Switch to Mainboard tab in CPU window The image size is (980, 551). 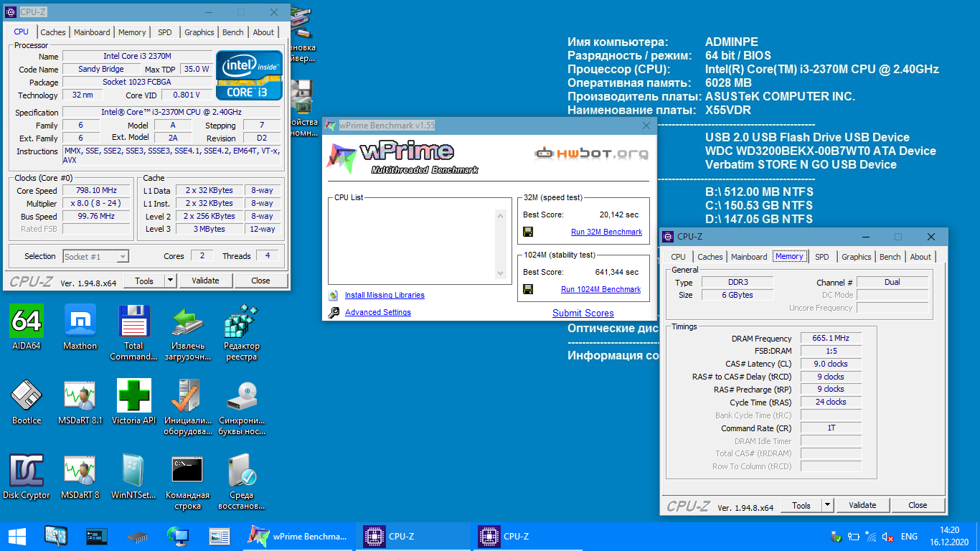pos(93,32)
